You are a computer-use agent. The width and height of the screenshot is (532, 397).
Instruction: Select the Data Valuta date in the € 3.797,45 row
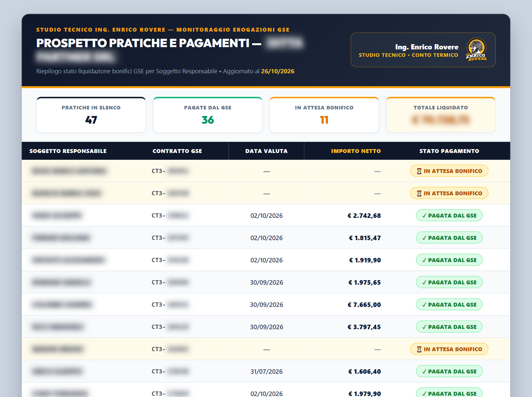(267, 327)
